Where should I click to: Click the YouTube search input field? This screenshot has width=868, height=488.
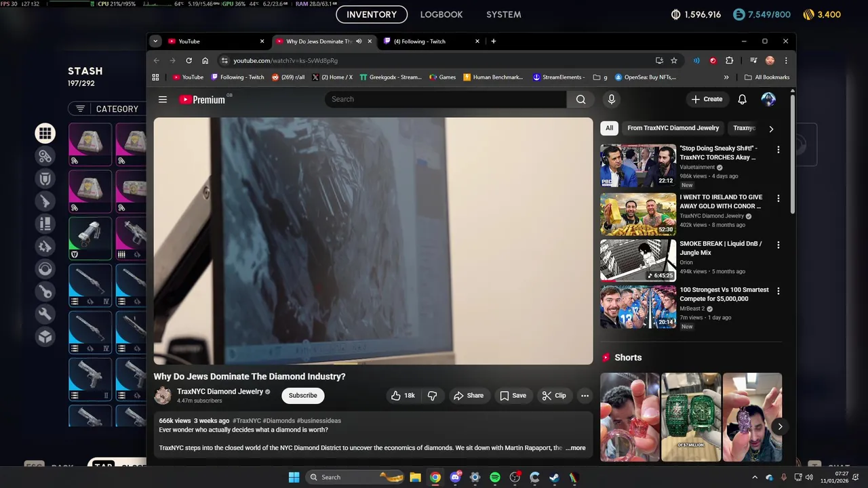coord(446,100)
